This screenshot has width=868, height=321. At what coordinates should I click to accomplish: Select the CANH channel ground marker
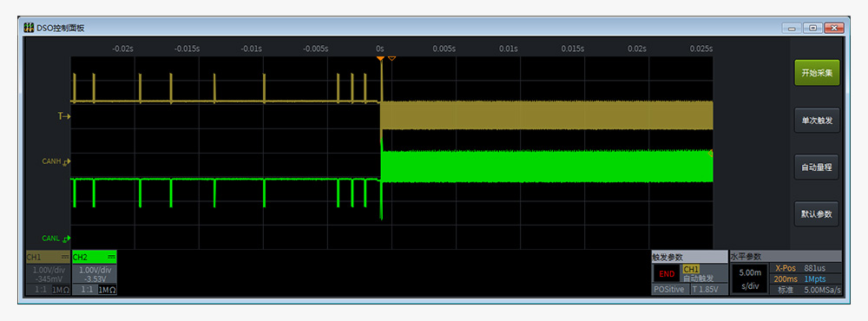click(67, 162)
